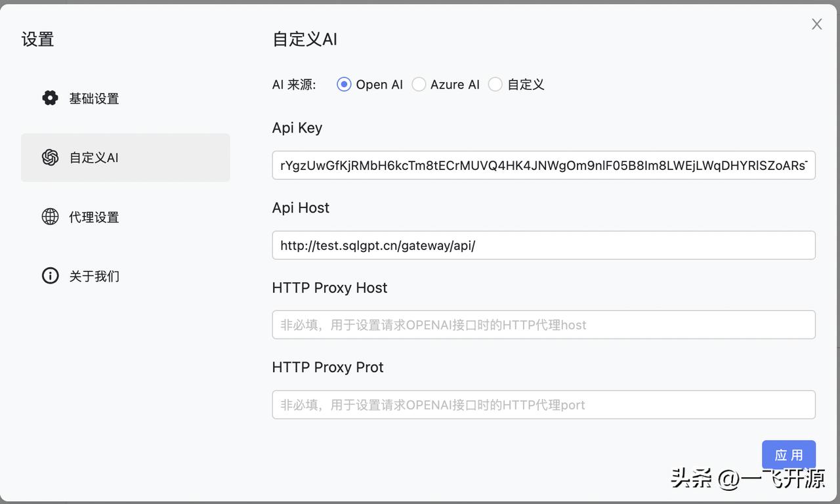Click the info icon for About us

click(x=50, y=276)
